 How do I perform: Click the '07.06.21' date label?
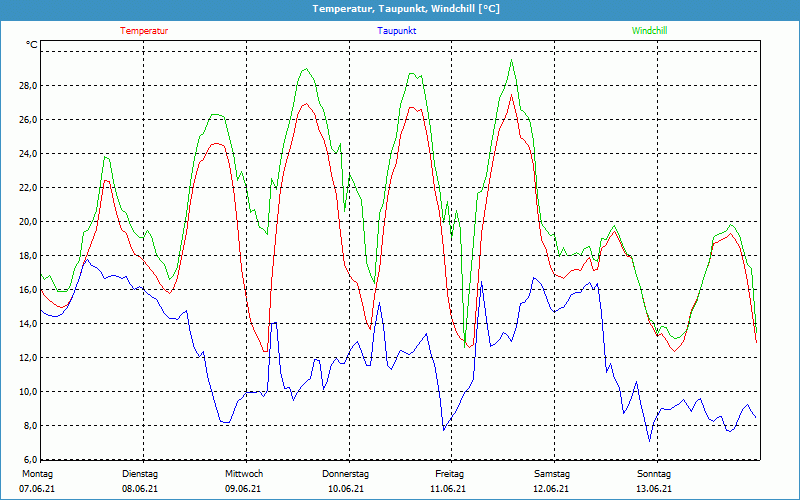coord(37,489)
